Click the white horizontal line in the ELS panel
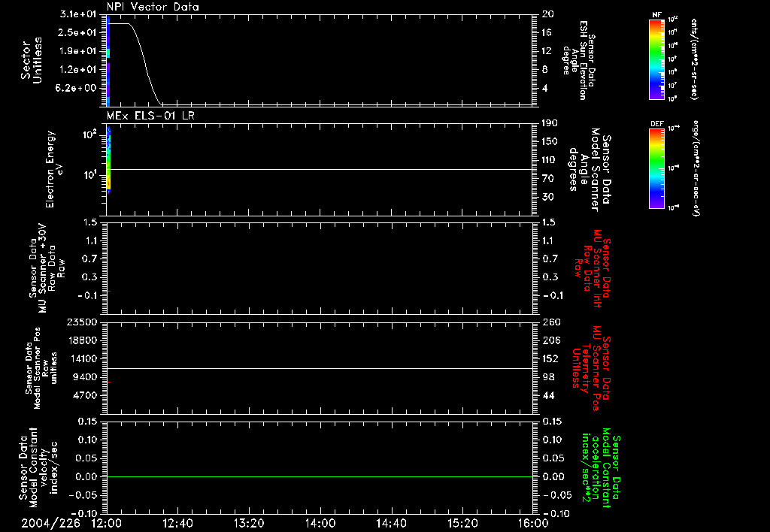Image resolution: width=770 pixels, height=532 pixels. [320, 169]
